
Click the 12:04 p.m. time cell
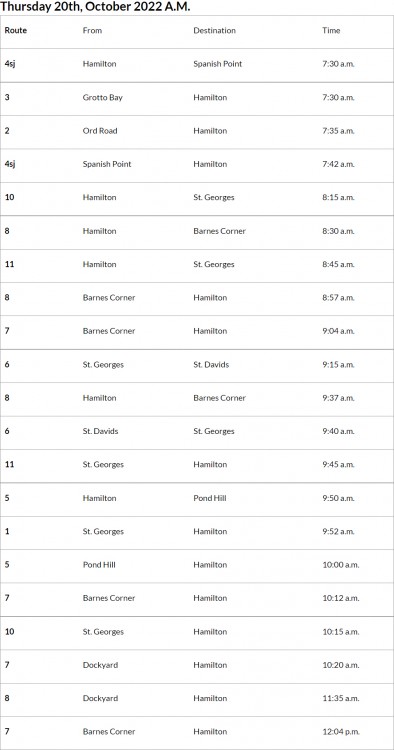(x=340, y=731)
